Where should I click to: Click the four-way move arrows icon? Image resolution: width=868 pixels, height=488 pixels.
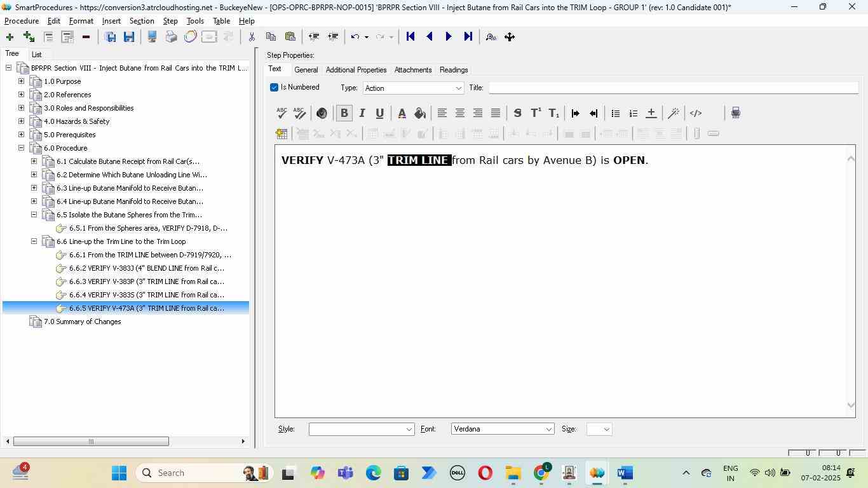tap(510, 37)
